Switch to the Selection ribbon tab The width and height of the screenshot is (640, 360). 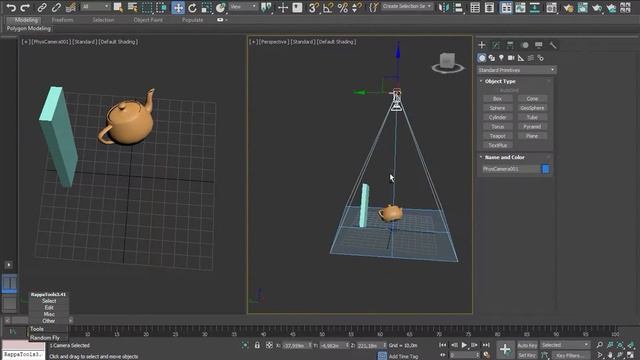click(x=103, y=20)
